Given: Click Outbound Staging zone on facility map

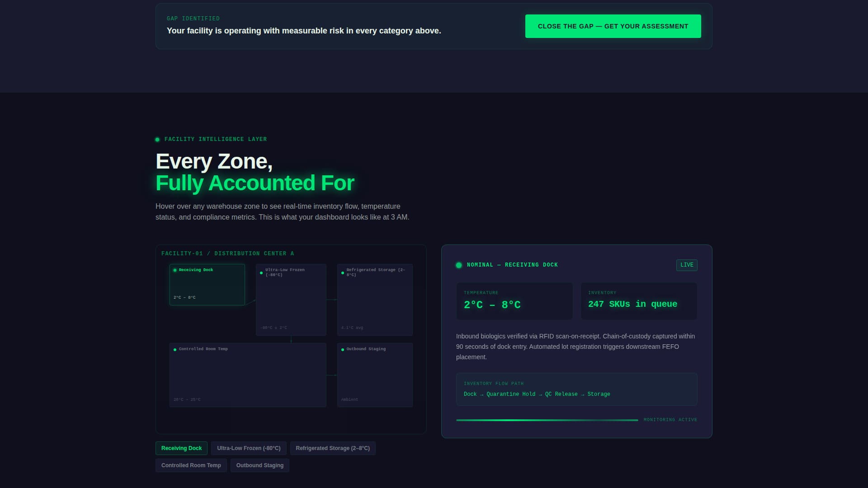Looking at the screenshot, I should pos(375,375).
